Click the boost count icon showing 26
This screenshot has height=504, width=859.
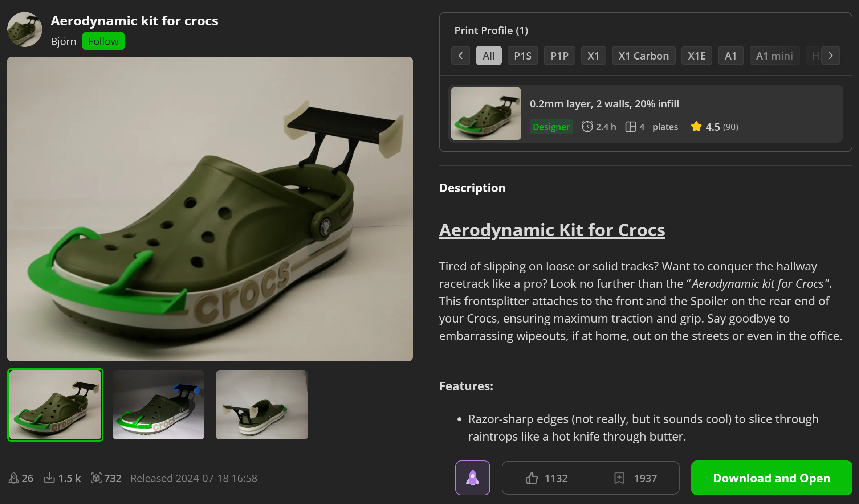coord(14,478)
